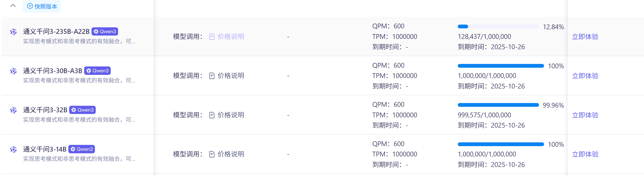Select the Qwen3 badge on 通义千问3-32B
This screenshot has height=176, width=644.
(x=82, y=110)
